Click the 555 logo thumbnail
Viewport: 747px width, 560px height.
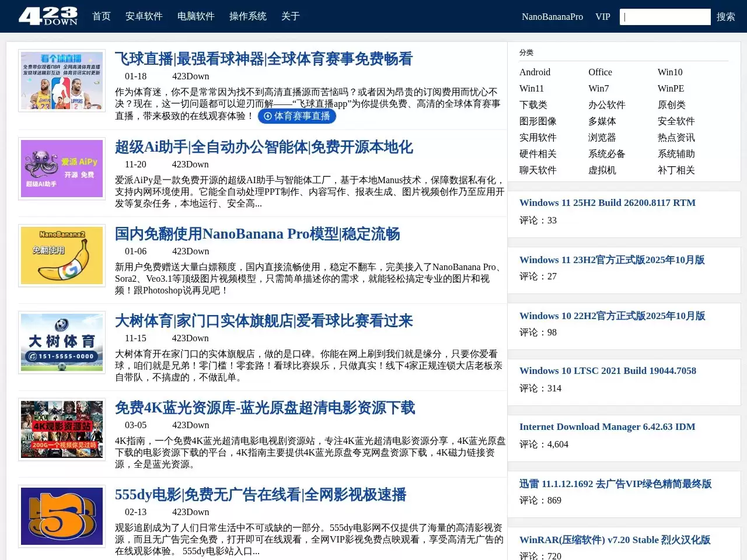(62, 516)
